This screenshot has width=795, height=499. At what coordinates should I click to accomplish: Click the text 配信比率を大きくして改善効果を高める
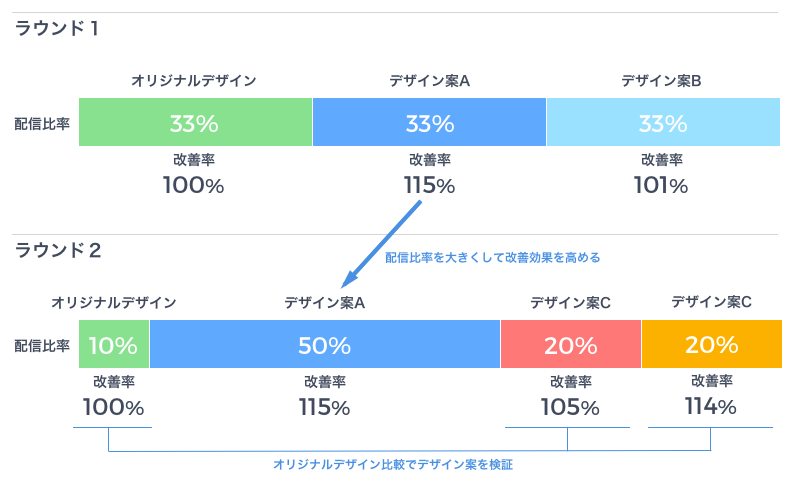[x=492, y=258]
